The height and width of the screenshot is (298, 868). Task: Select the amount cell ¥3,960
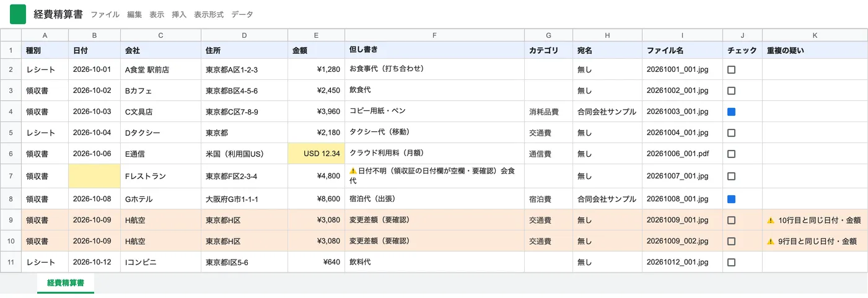[316, 112]
